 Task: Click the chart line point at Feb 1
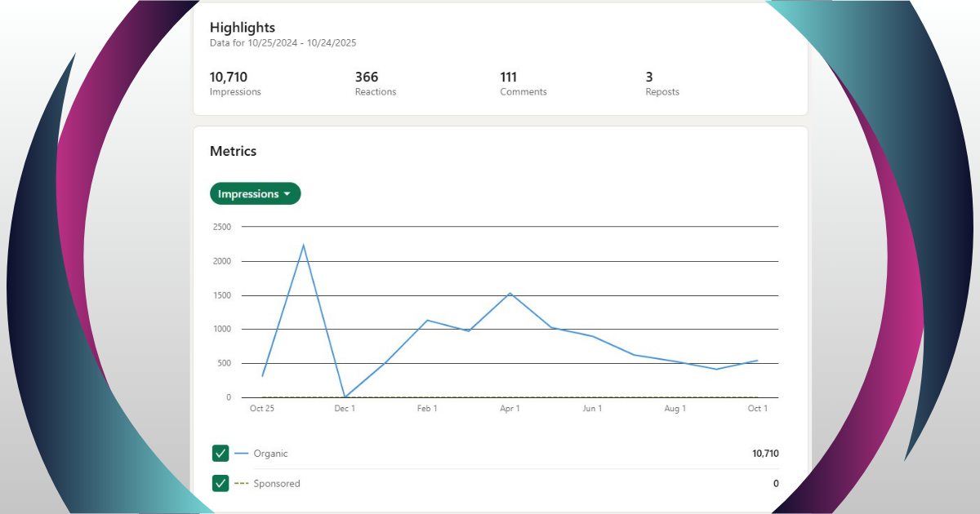[427, 320]
